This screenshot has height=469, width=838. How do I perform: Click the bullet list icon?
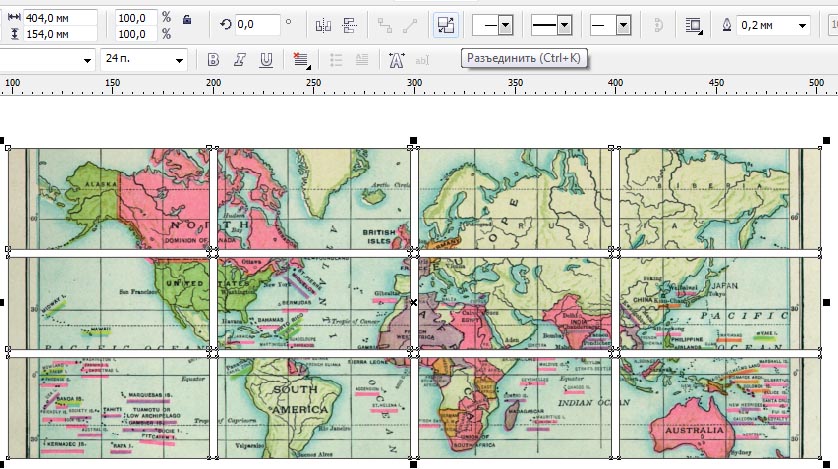pyautogui.click(x=336, y=60)
